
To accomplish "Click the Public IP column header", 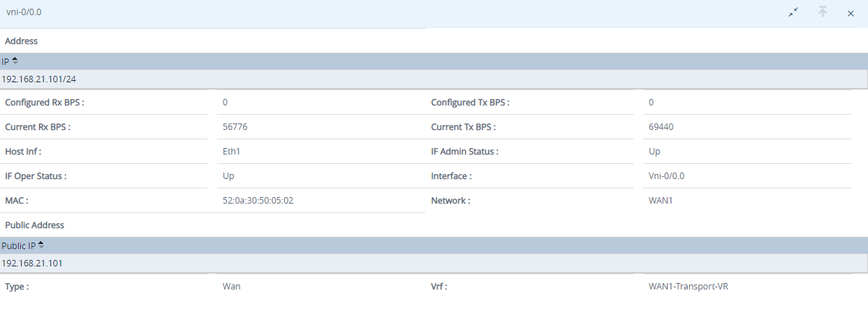I will tap(434, 245).
